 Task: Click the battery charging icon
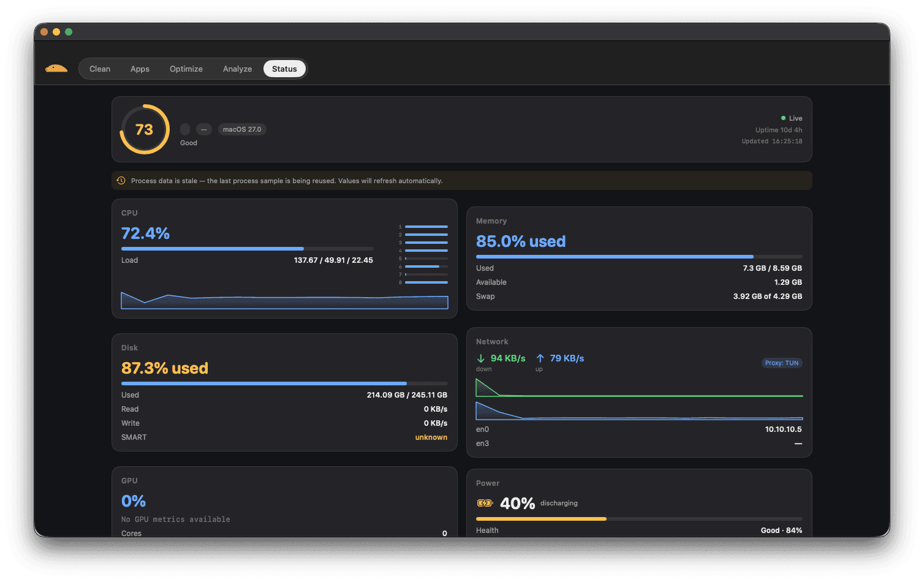point(485,503)
